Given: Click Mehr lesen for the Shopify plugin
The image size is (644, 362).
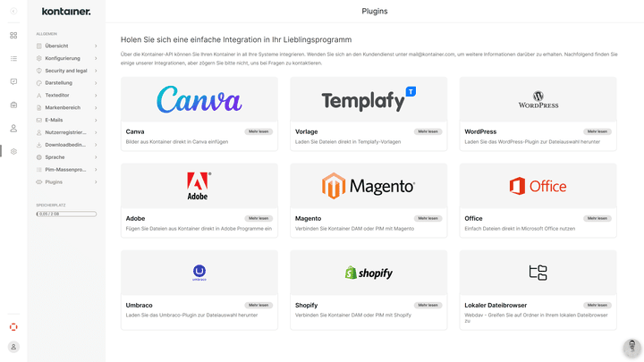Looking at the screenshot, I should (428, 305).
